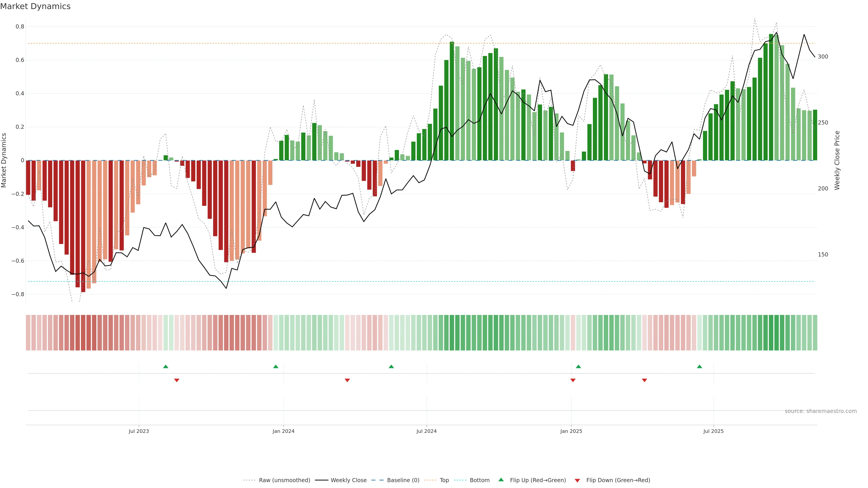Toggle the Flip Up (Red→Green) legend item

coord(538,480)
